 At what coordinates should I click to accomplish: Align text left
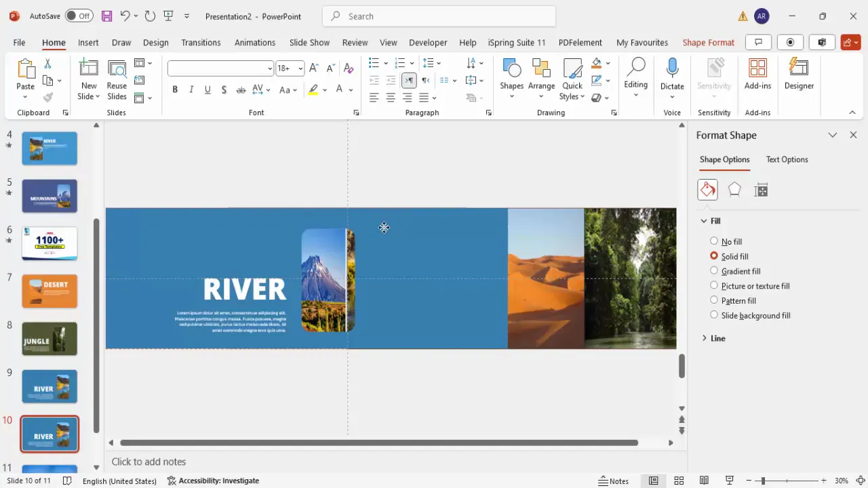374,98
